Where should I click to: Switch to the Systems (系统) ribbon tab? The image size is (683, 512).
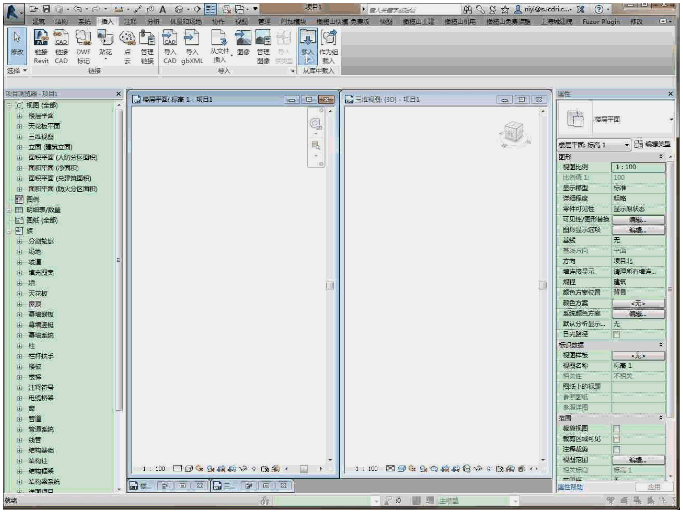[x=84, y=21]
